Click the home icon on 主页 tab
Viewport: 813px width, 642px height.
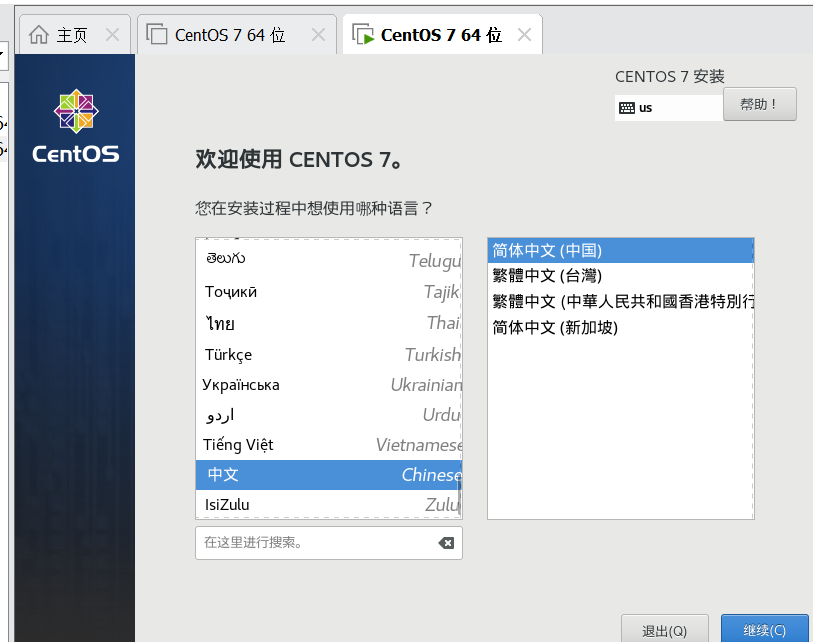tap(39, 35)
